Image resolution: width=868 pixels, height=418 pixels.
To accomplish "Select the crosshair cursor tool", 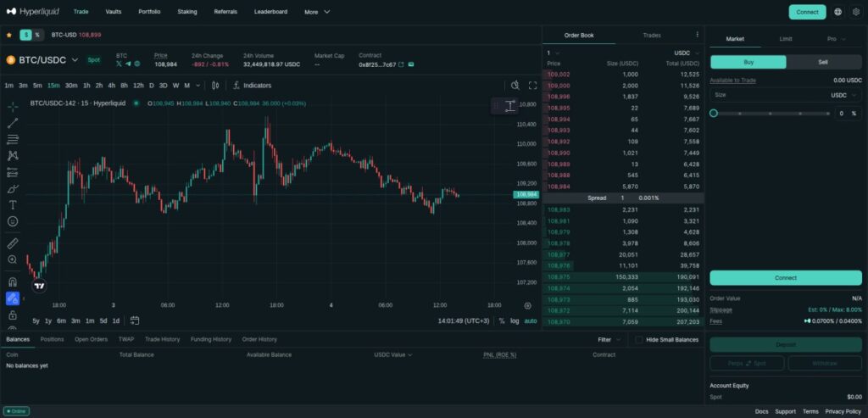I will 13,107.
